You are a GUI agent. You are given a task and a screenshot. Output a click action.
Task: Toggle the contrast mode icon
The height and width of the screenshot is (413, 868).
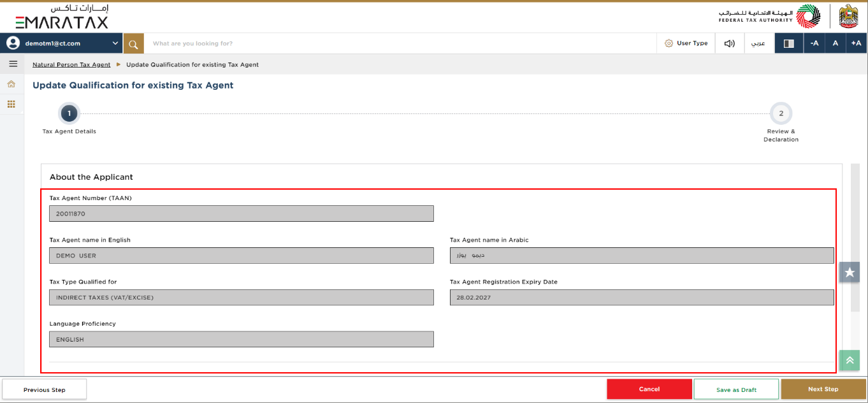(789, 43)
